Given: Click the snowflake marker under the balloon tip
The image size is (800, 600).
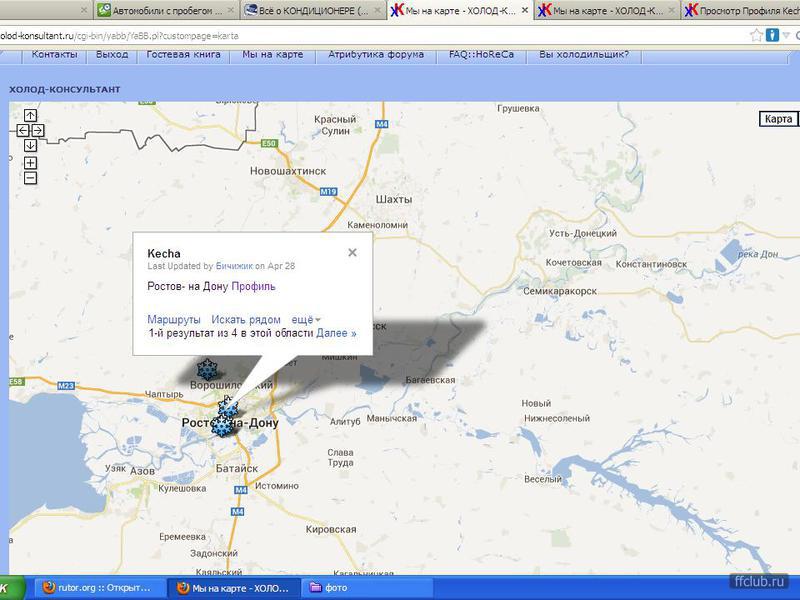Looking at the screenshot, I should [x=228, y=408].
